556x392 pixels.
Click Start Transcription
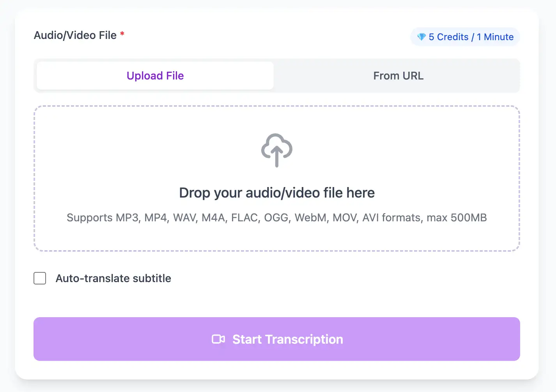tap(277, 339)
